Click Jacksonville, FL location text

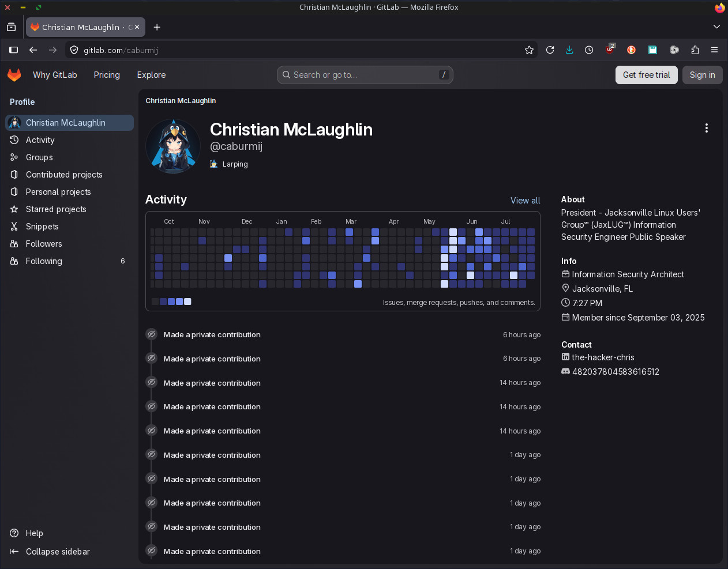pos(602,289)
